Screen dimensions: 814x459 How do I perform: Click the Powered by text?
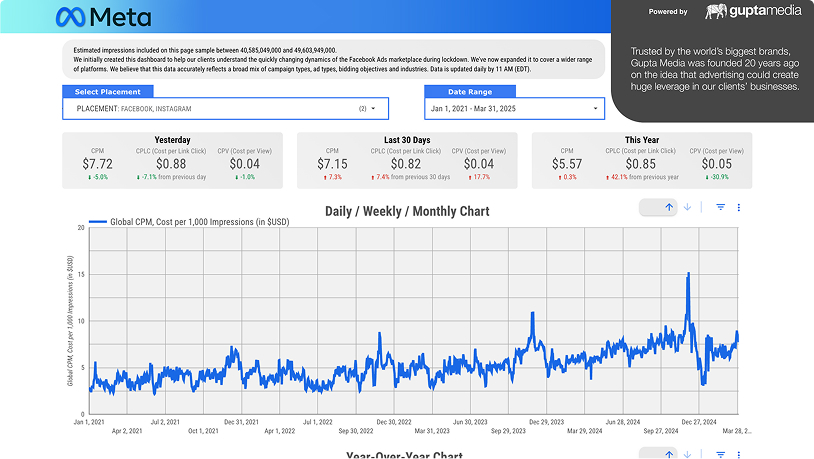(x=668, y=11)
